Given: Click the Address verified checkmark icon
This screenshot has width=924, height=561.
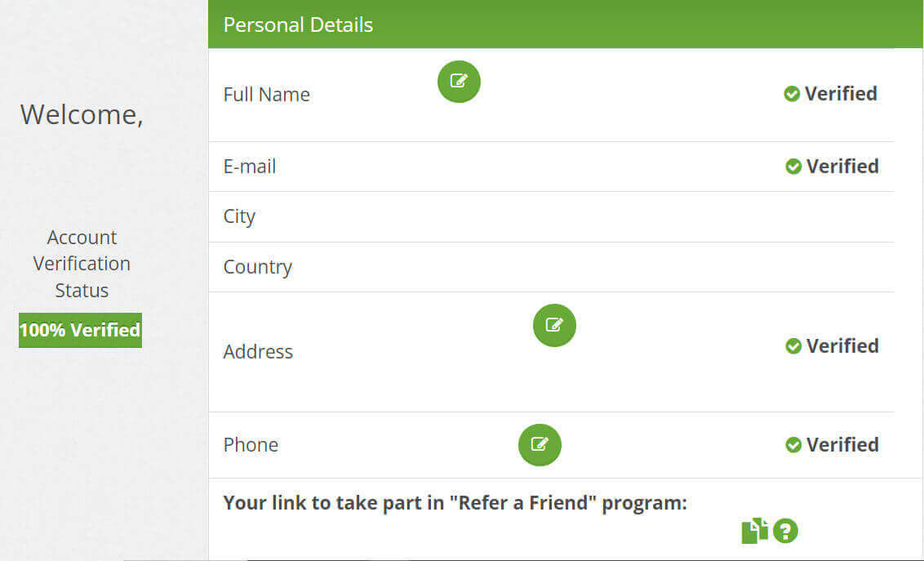Looking at the screenshot, I should click(793, 346).
